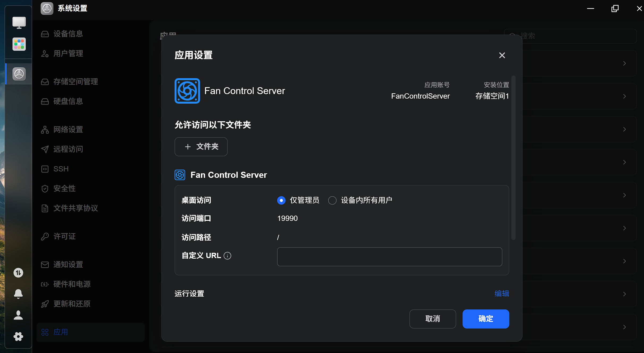644x353 pixels.
Task: Minimize the 系统设置 window
Action: tap(591, 9)
